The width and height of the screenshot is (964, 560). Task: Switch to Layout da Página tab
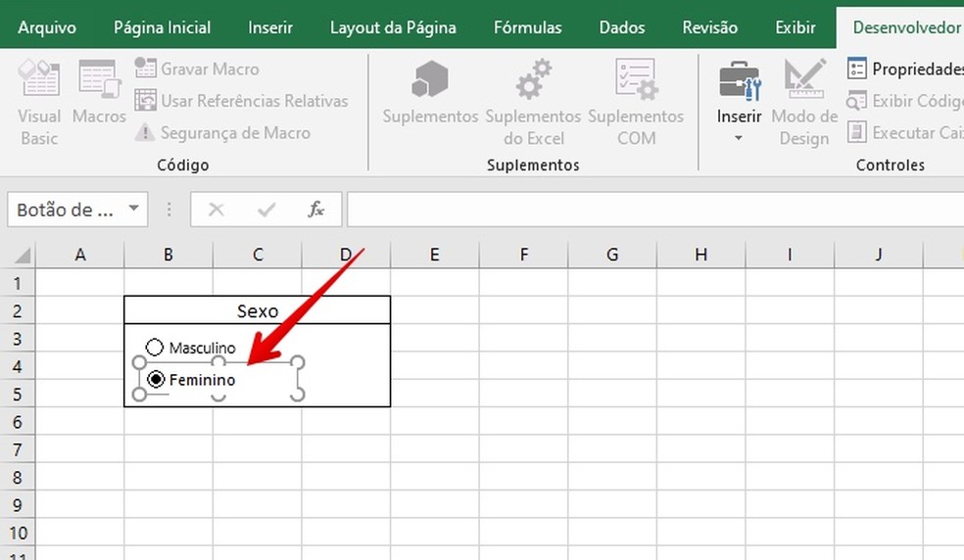(x=393, y=27)
